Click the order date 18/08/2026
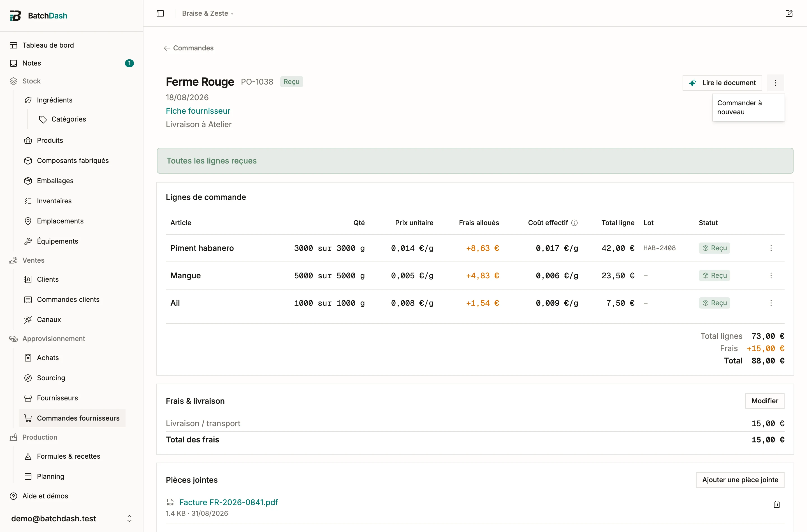807x532 pixels. click(187, 97)
